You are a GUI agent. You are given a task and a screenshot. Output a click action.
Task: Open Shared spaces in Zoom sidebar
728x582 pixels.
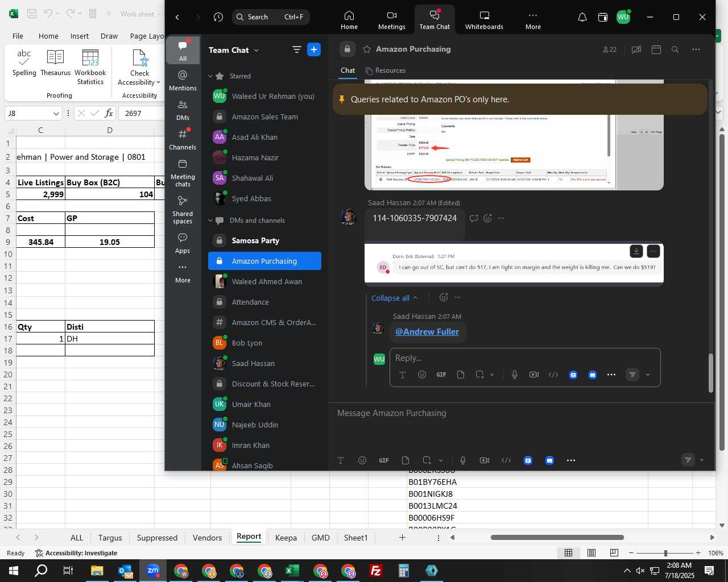183,210
